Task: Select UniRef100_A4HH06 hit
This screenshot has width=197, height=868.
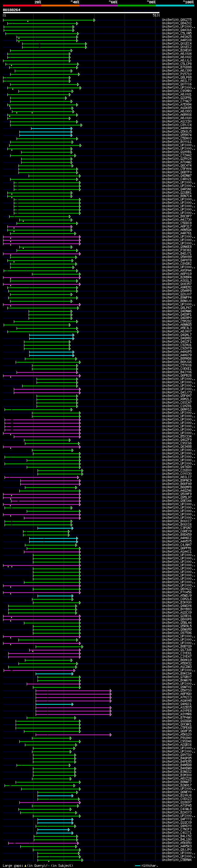Action: click(x=177, y=128)
